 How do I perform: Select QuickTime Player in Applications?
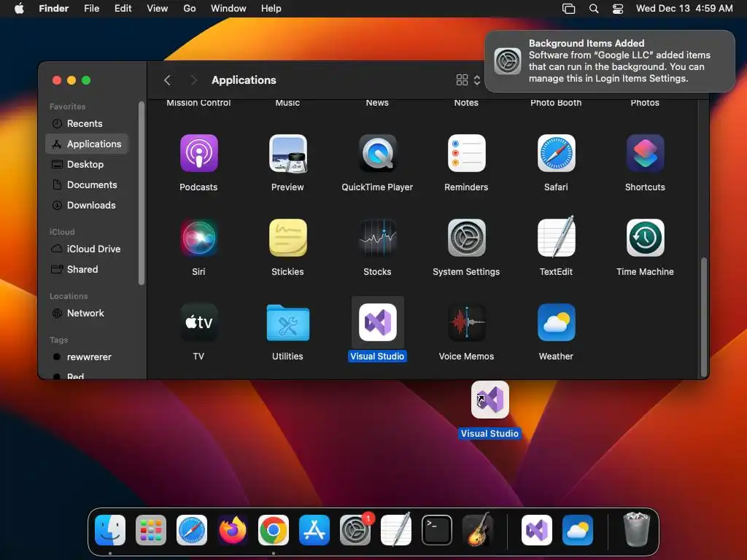[377, 153]
